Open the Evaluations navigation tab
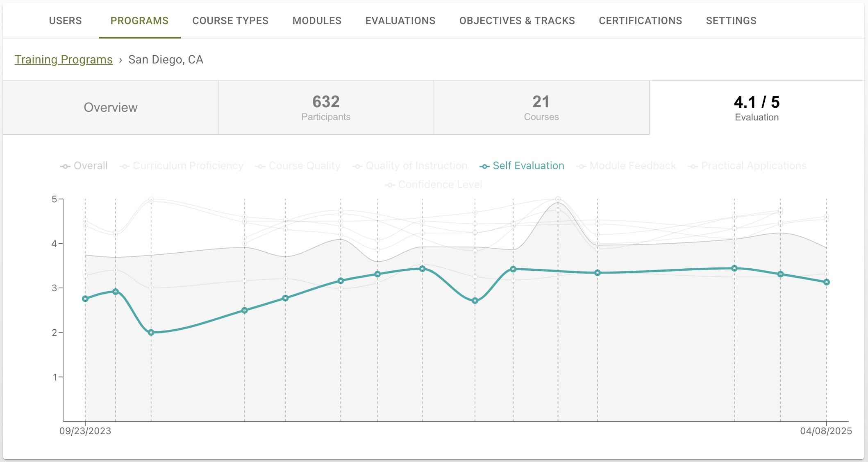868x462 pixels. click(400, 21)
